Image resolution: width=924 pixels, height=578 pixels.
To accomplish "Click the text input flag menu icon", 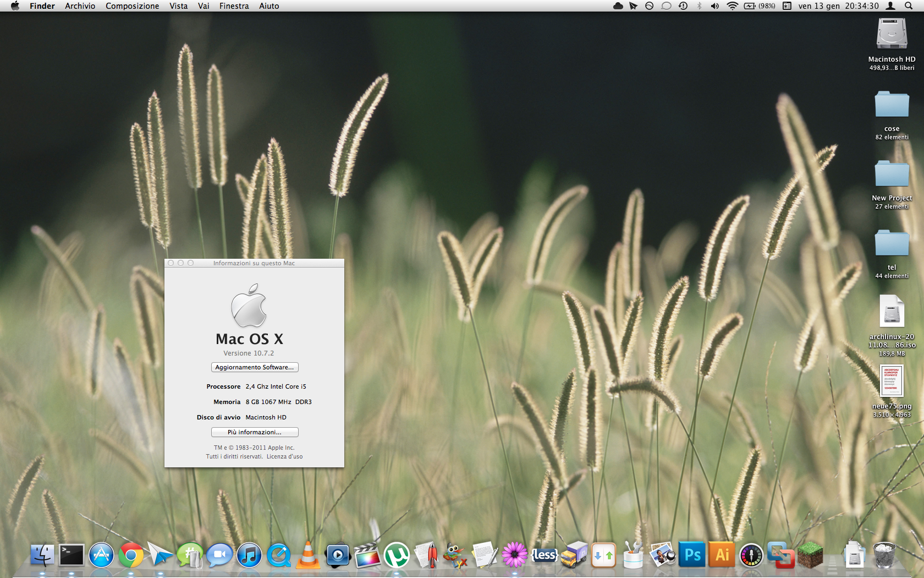I will coord(787,6).
